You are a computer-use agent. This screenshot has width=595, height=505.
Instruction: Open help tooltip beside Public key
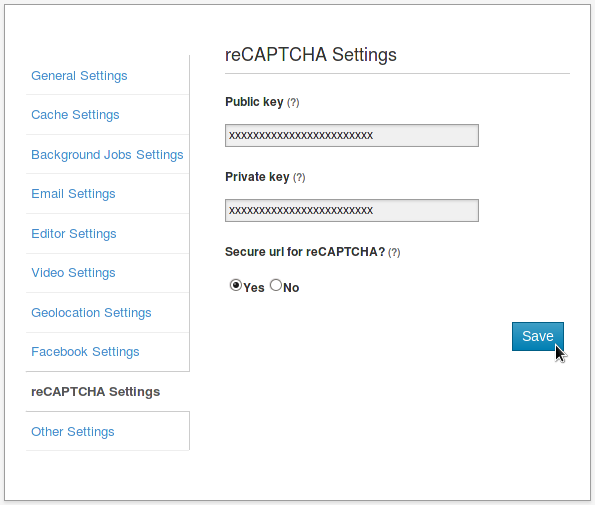[293, 102]
